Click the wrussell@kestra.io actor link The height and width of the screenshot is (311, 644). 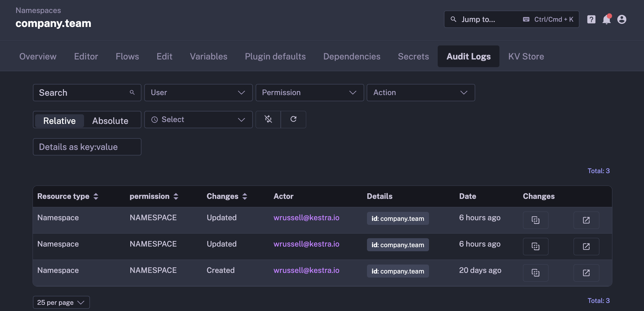pos(306,217)
